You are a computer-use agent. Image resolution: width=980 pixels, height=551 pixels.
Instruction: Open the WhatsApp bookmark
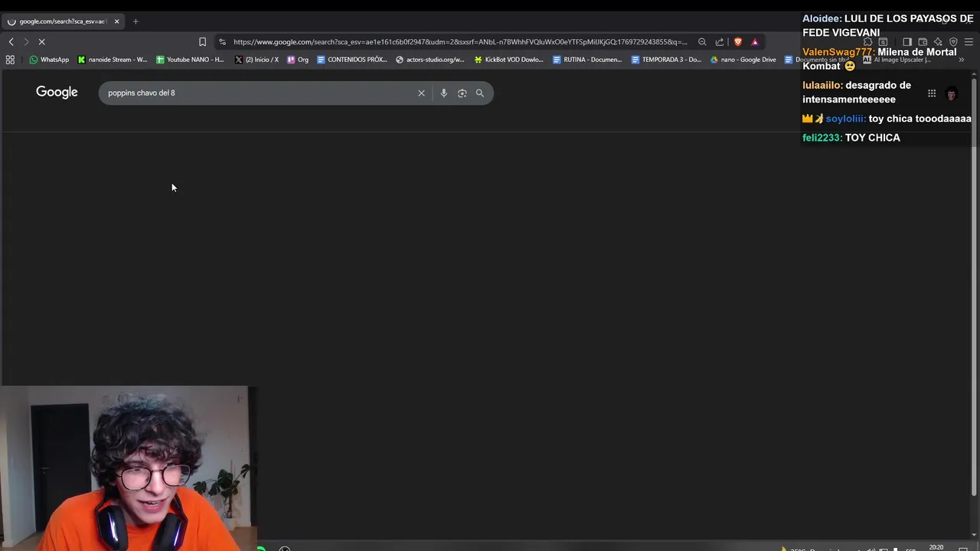49,60
